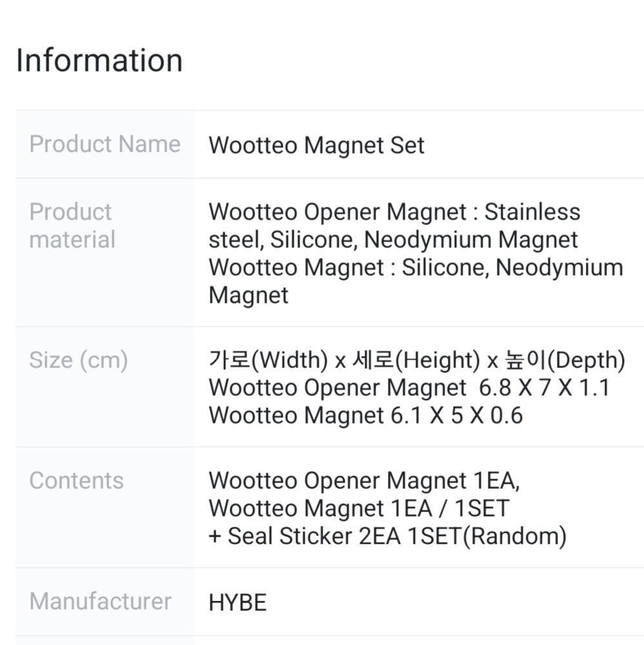The height and width of the screenshot is (645, 644).
Task: Click the Wootteo Opener Magnet 1EA line
Action: [364, 480]
